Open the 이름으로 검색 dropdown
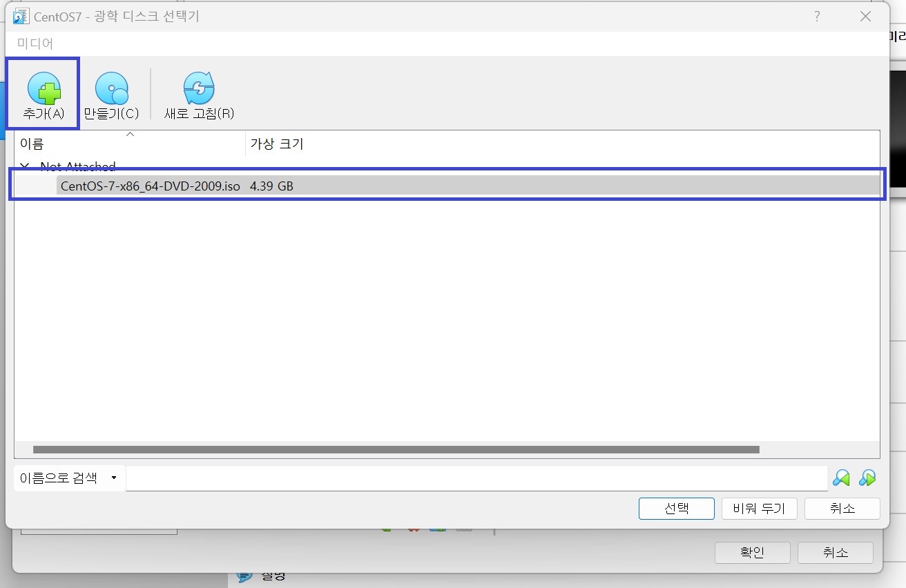Image resolution: width=906 pixels, height=588 pixels. (69, 478)
